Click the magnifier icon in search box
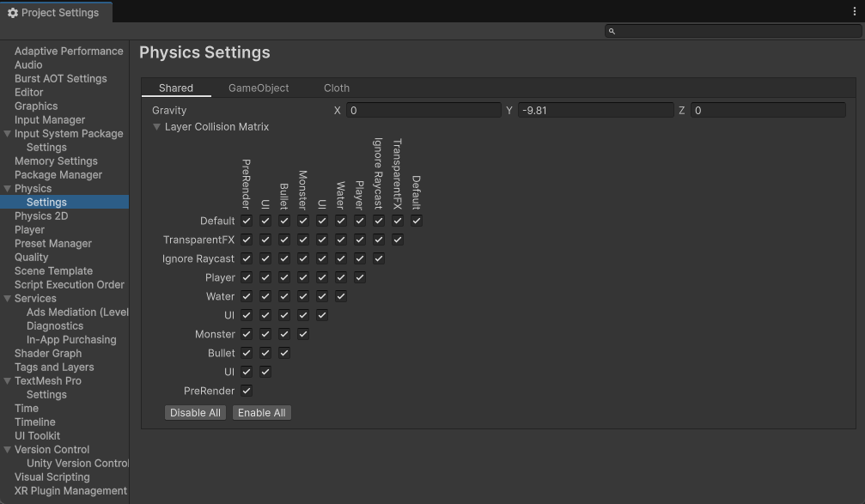Viewport: 865px width, 504px height. (x=612, y=31)
